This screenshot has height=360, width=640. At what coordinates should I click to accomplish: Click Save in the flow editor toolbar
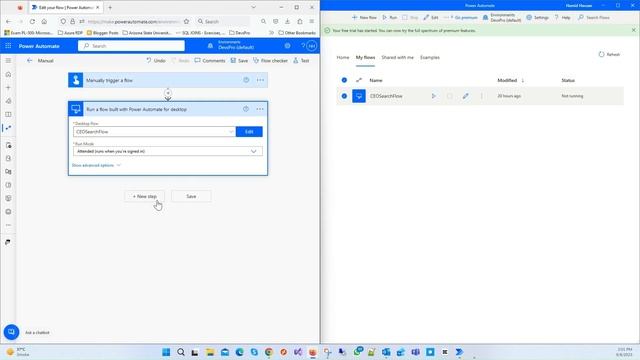click(239, 60)
